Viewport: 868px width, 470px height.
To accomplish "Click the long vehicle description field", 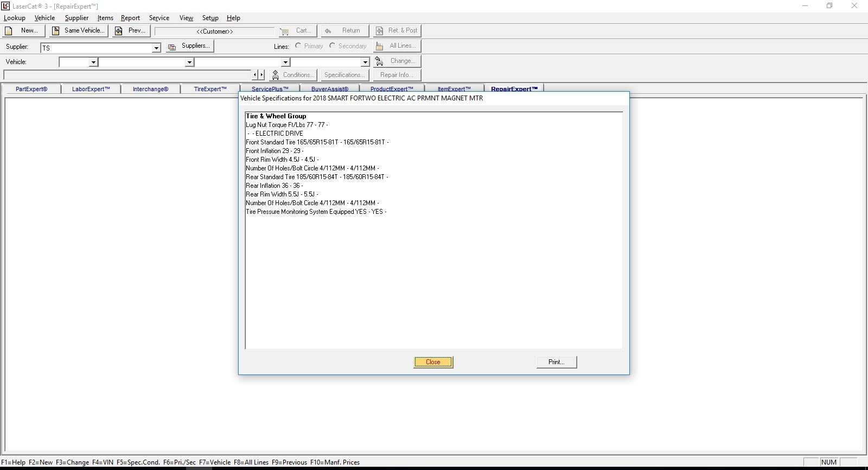I will click(x=128, y=74).
